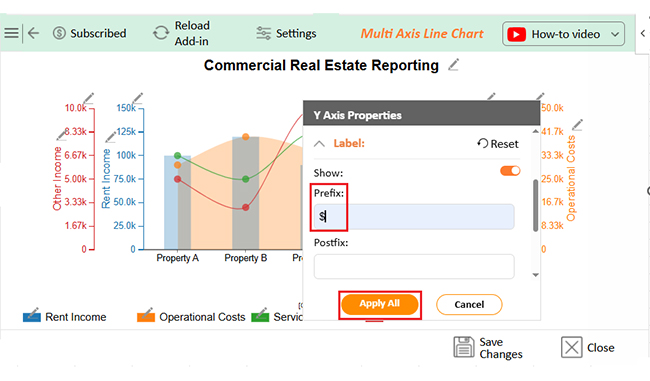
Task: Click the Cancel button
Action: (x=469, y=305)
